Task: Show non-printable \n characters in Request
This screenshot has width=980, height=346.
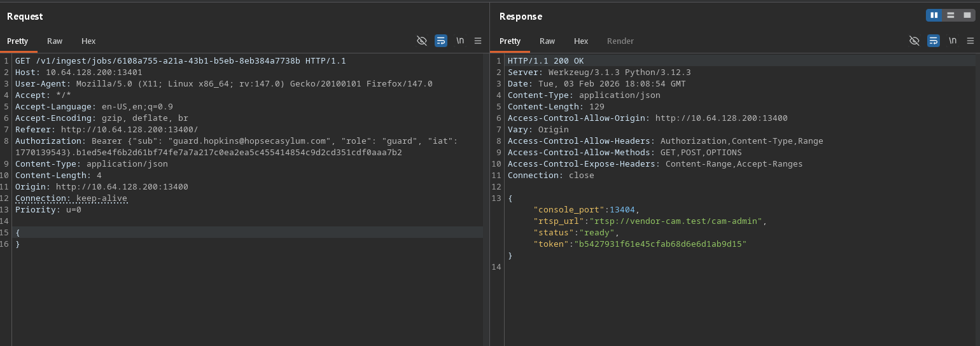Action: tap(460, 41)
